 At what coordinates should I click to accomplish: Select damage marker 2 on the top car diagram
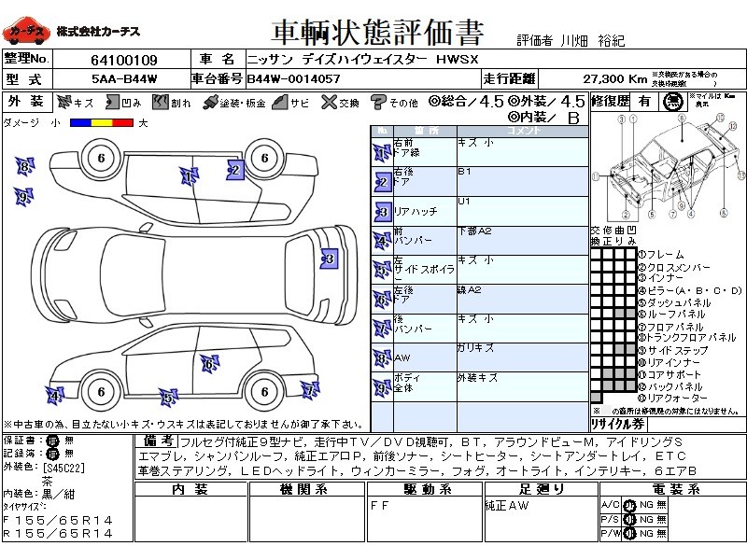235,169
